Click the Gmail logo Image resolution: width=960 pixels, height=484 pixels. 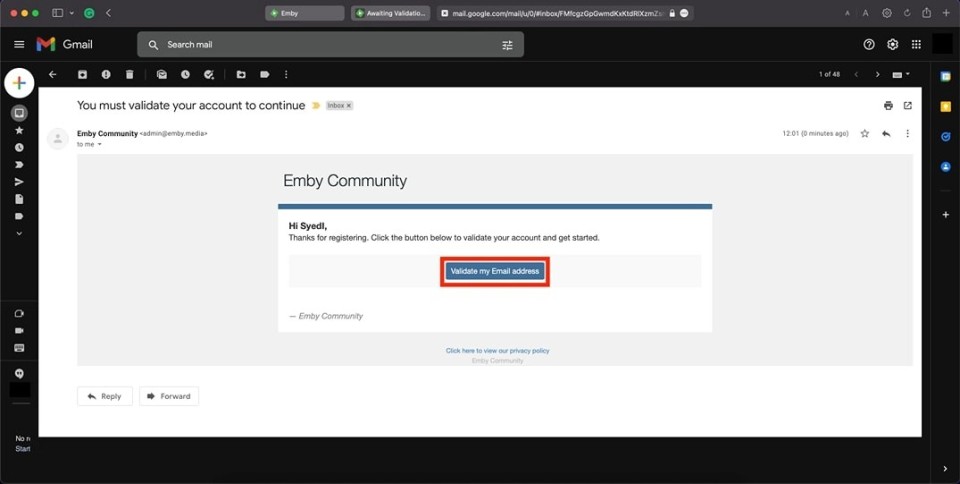[64, 44]
